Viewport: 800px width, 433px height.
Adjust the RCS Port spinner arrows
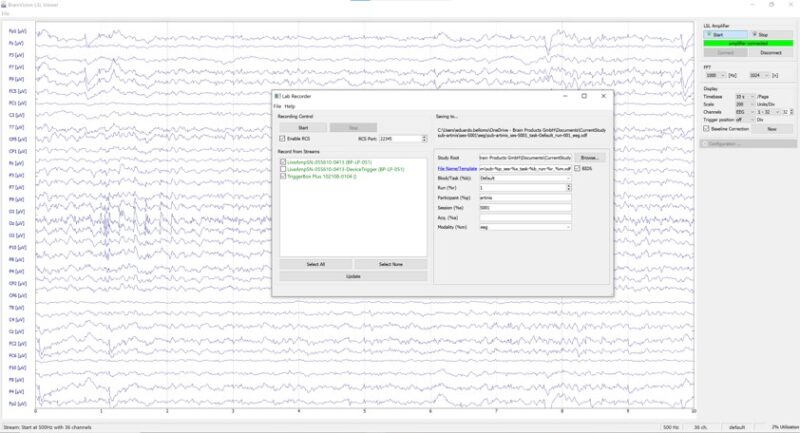(x=424, y=139)
